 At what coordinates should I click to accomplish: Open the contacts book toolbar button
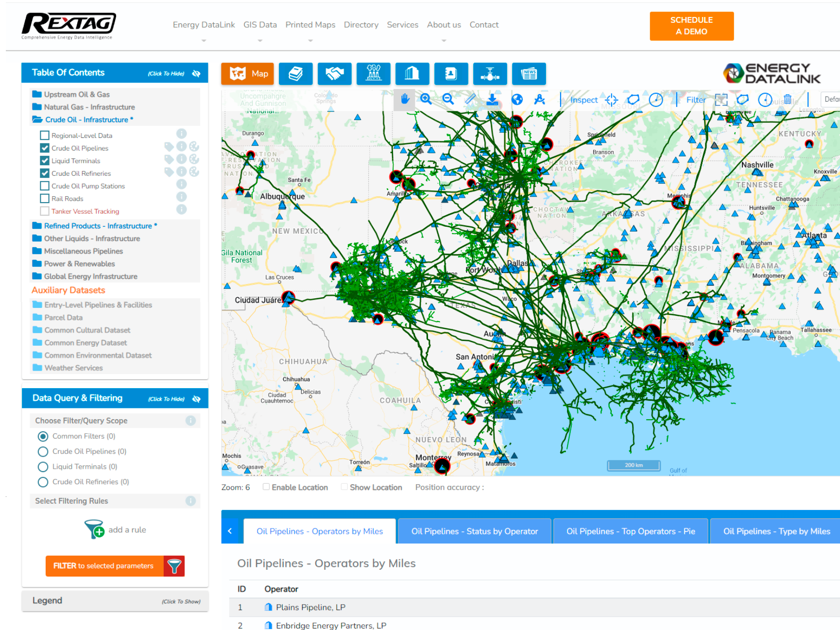pyautogui.click(x=451, y=74)
